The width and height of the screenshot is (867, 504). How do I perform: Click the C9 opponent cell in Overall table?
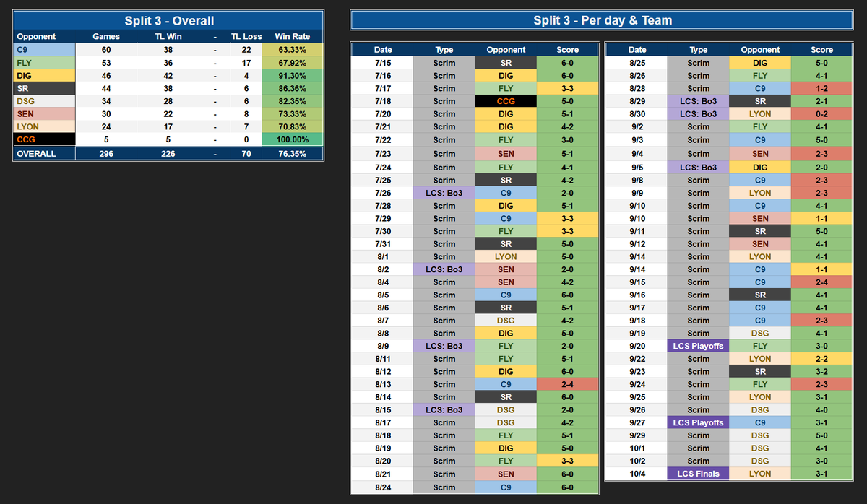click(x=44, y=50)
